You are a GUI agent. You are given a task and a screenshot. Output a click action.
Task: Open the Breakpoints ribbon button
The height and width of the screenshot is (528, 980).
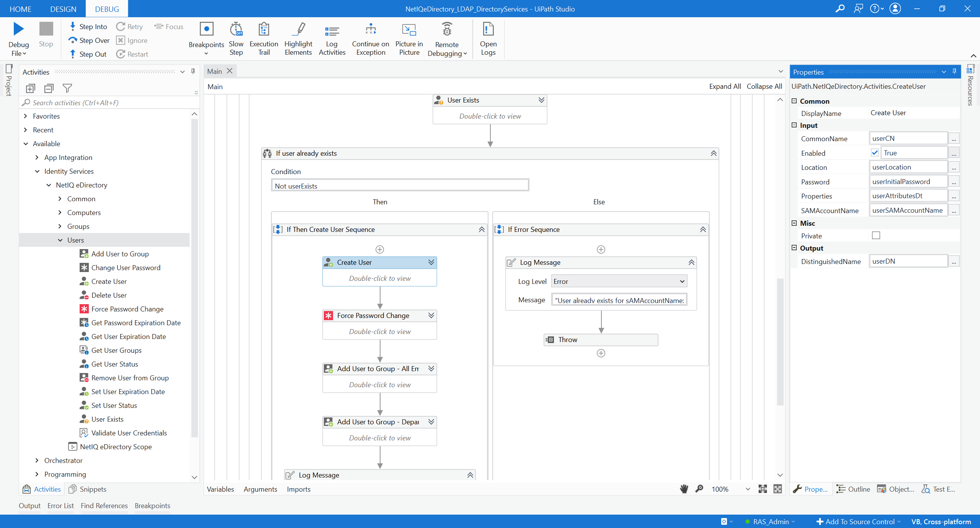click(x=206, y=38)
